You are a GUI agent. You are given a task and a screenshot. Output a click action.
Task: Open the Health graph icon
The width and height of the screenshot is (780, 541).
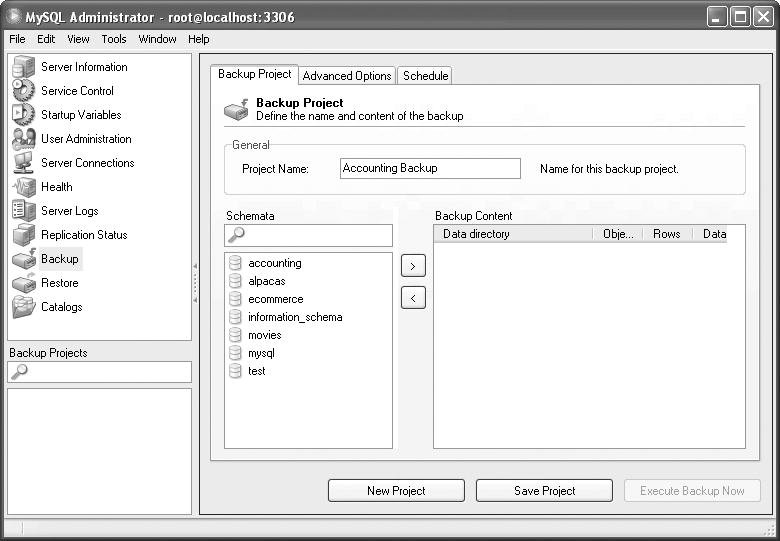(x=23, y=187)
